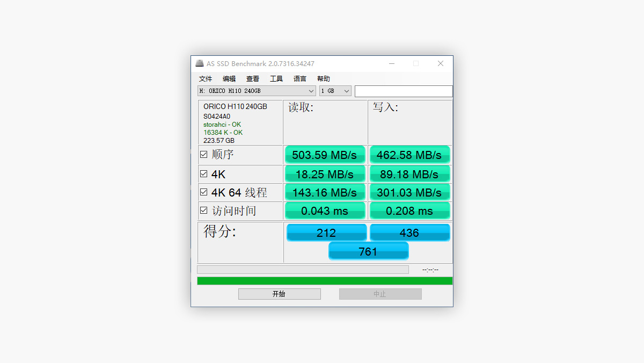Click the total score 761
Image resolution: width=644 pixels, height=363 pixels.
point(368,251)
